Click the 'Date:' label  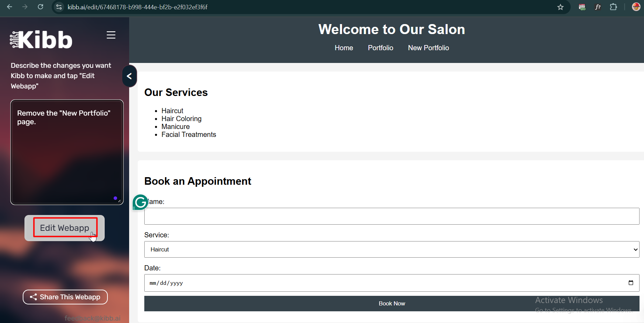click(153, 268)
